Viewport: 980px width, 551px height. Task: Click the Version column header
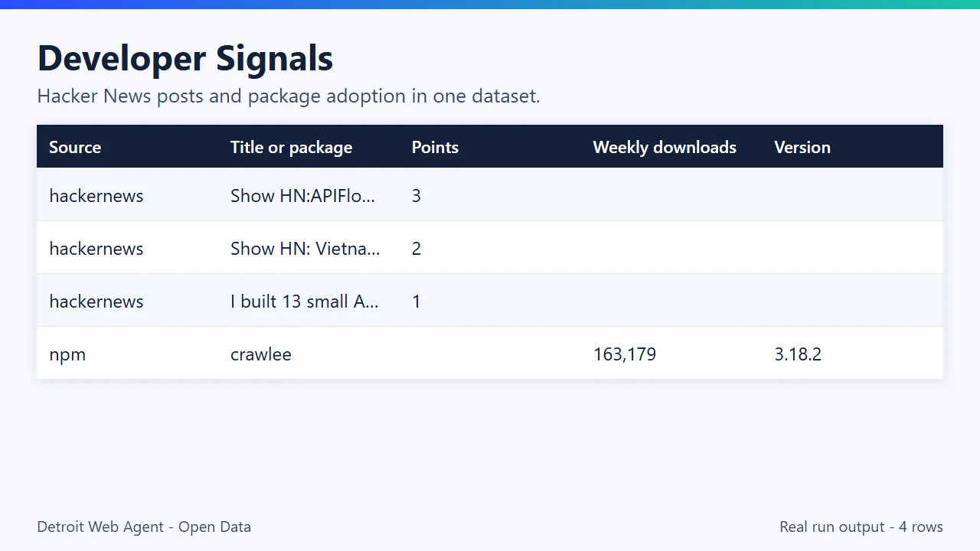click(x=802, y=147)
